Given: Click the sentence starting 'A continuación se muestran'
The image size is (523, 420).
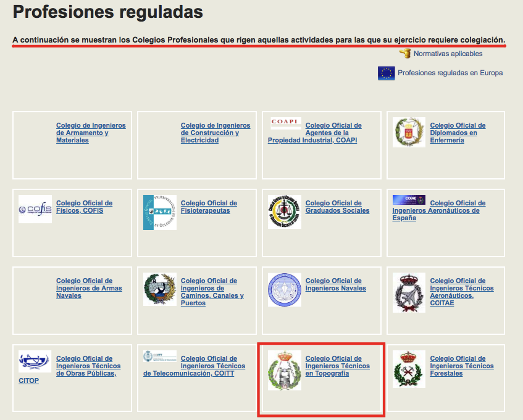Looking at the screenshot, I should click(x=259, y=40).
